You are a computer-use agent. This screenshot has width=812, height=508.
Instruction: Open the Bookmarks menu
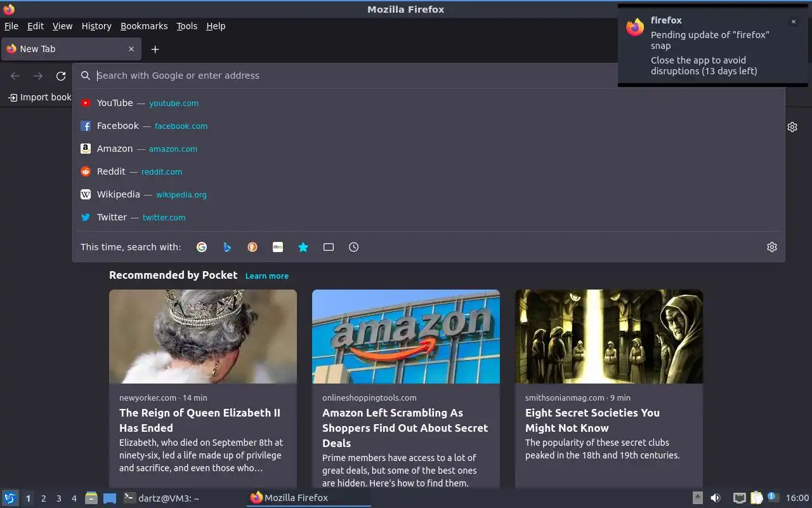pos(144,26)
